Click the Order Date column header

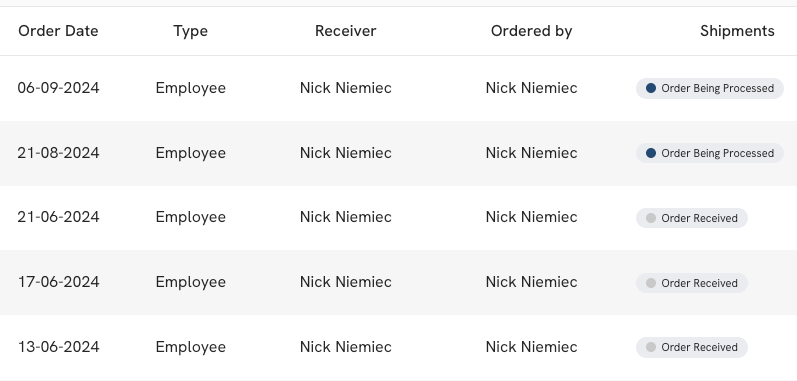(58, 31)
